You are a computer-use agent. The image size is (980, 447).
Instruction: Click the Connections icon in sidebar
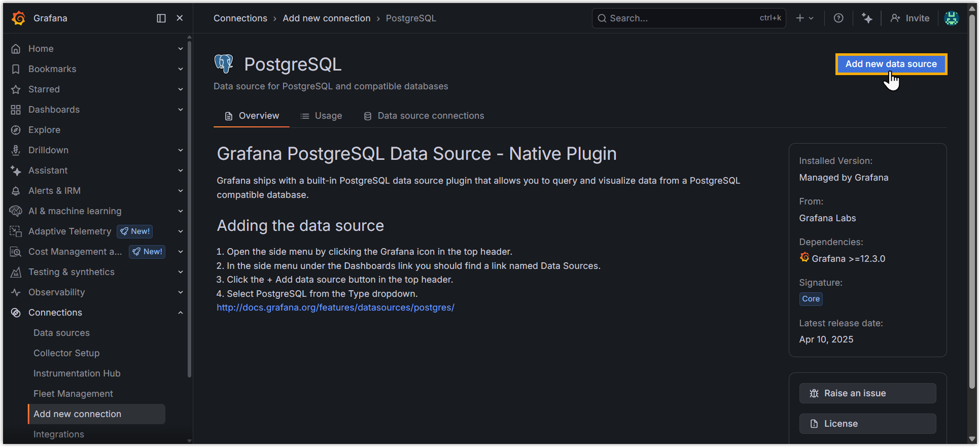point(16,313)
